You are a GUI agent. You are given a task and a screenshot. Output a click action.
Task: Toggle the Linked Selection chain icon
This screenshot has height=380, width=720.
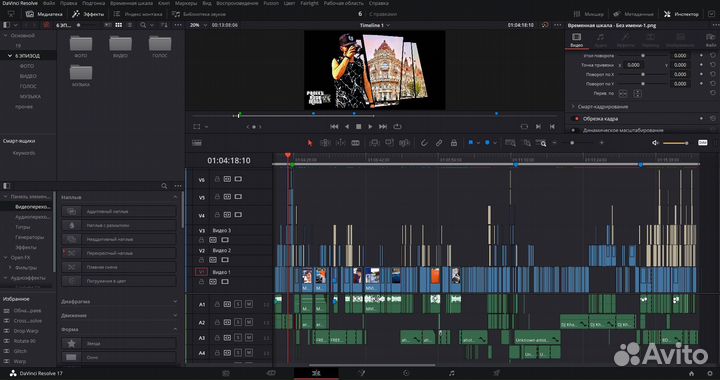439,143
